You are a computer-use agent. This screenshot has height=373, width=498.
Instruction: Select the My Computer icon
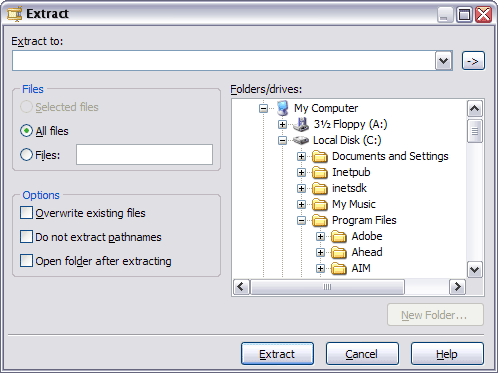[x=283, y=108]
